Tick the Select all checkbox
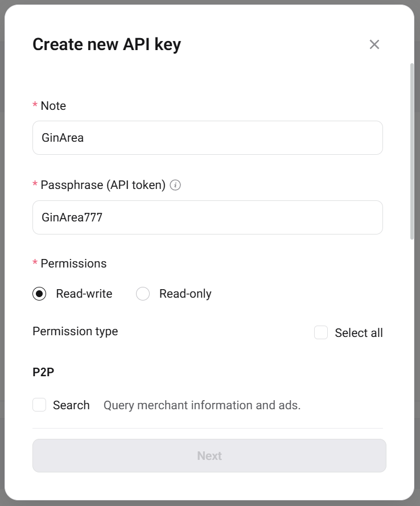This screenshot has height=506, width=420. point(321,332)
